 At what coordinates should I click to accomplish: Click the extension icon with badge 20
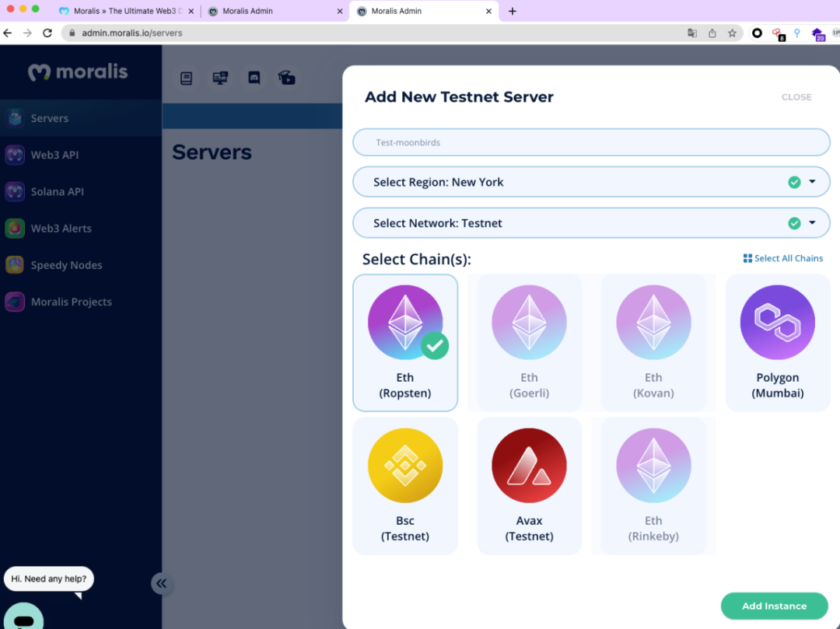click(818, 35)
